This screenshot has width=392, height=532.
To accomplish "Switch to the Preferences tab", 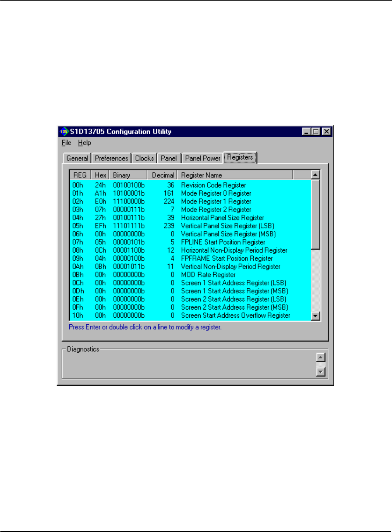I will 112,158.
